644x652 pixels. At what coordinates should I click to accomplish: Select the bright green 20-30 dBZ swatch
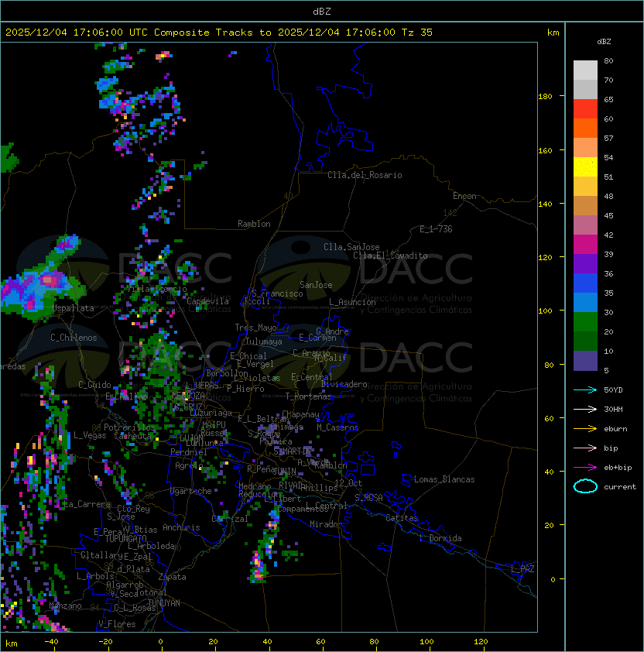click(x=585, y=322)
